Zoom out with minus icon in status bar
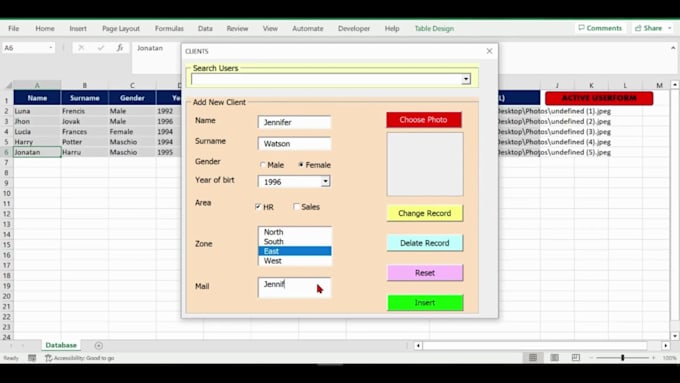This screenshot has width=680, height=383. [591, 358]
